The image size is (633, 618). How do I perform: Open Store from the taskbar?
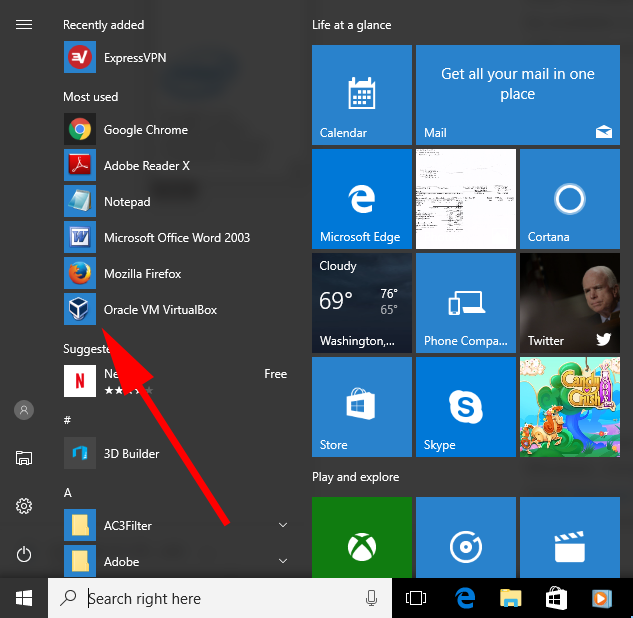[556, 598]
